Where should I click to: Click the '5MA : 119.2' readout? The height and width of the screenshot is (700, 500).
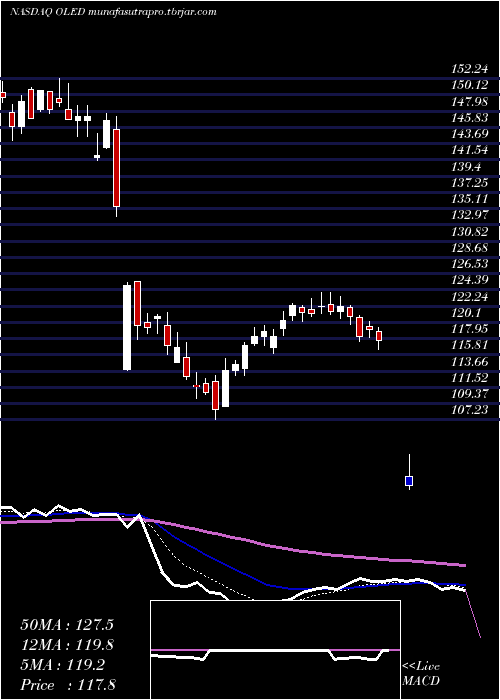[x=63, y=665]
